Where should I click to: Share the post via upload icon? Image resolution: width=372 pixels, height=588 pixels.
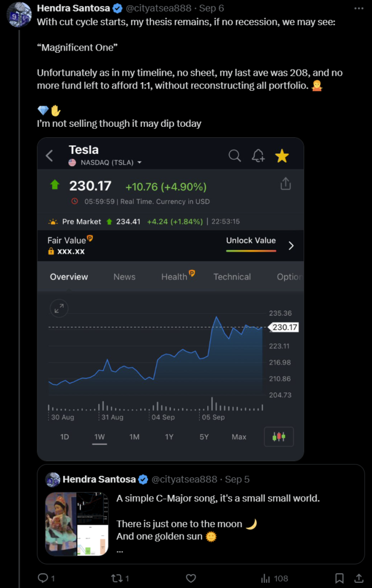pos(359,578)
